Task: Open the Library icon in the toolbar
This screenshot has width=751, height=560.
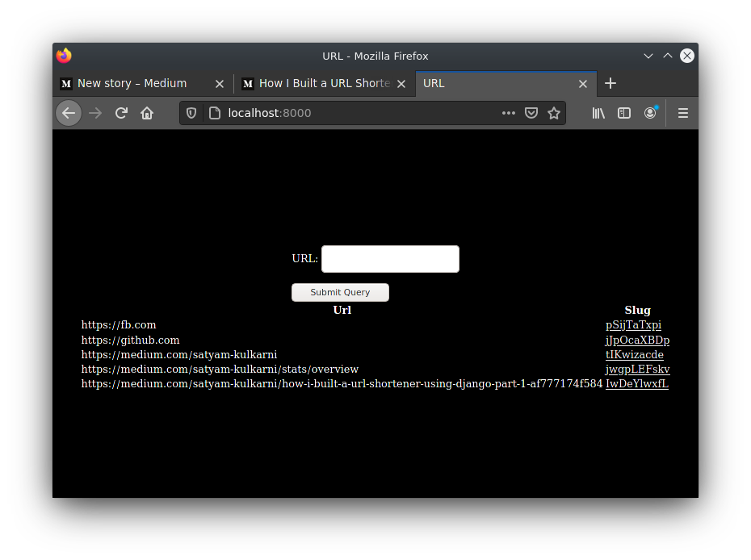Action: point(598,113)
